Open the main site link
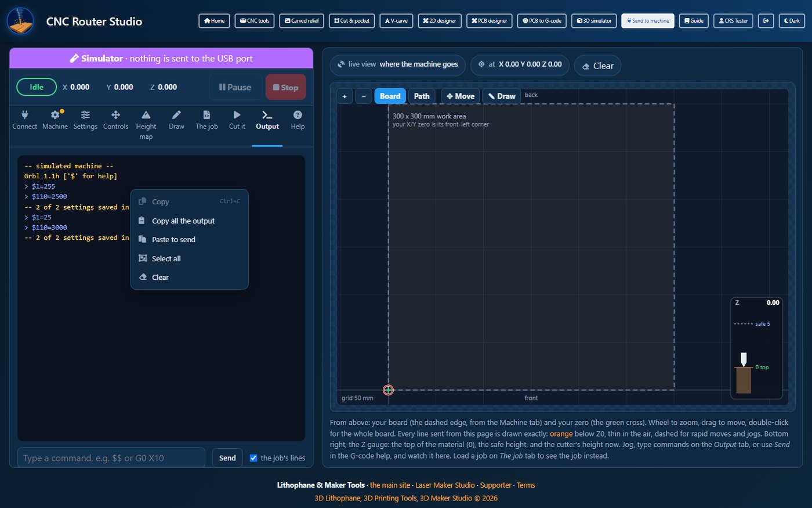 390,485
